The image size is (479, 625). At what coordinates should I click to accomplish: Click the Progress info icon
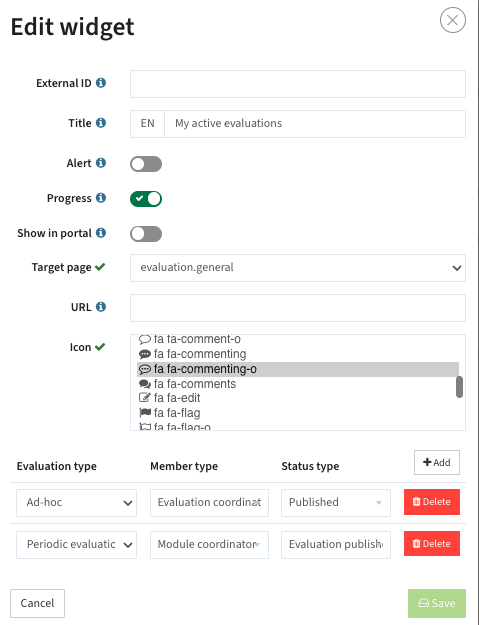pos(101,197)
